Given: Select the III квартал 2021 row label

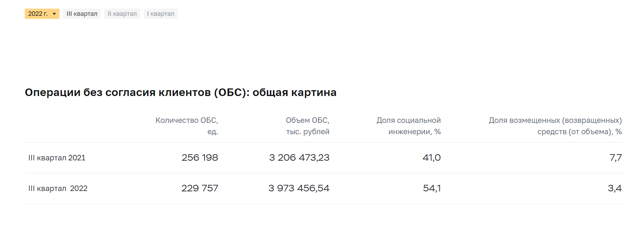Looking at the screenshot, I should point(57,158).
